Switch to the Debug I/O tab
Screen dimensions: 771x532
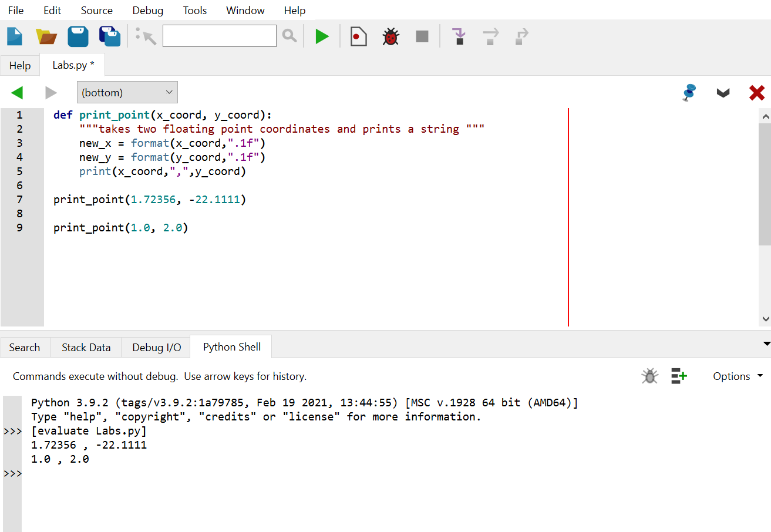[x=155, y=346]
